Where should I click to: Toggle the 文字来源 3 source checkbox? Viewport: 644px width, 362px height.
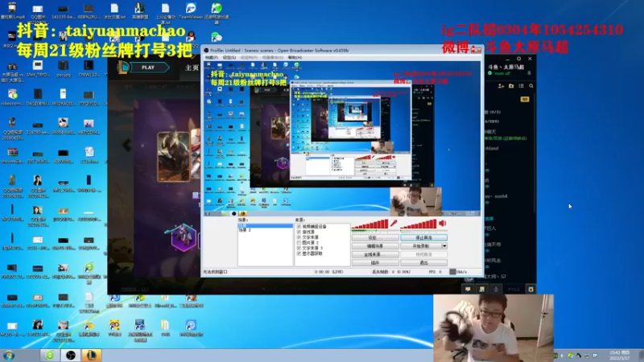[x=299, y=248]
